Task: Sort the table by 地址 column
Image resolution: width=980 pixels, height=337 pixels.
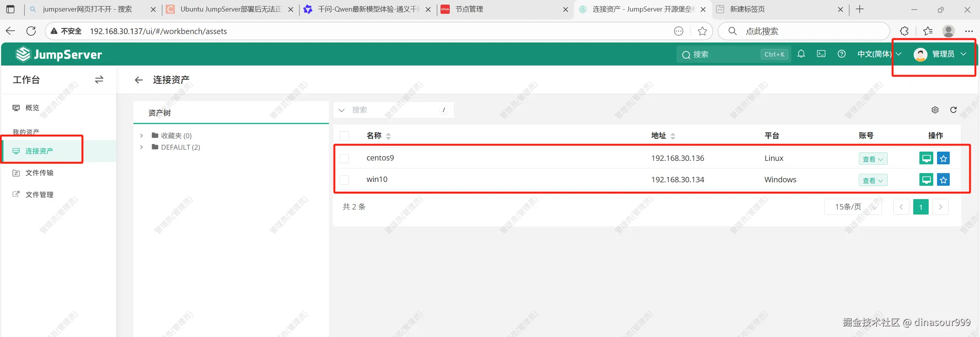Action: [x=673, y=136]
